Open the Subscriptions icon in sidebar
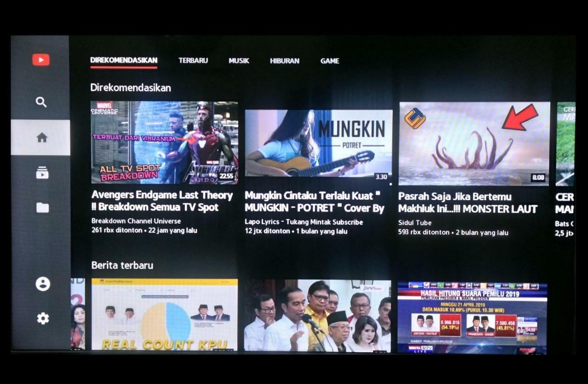The image size is (588, 384). tap(42, 173)
